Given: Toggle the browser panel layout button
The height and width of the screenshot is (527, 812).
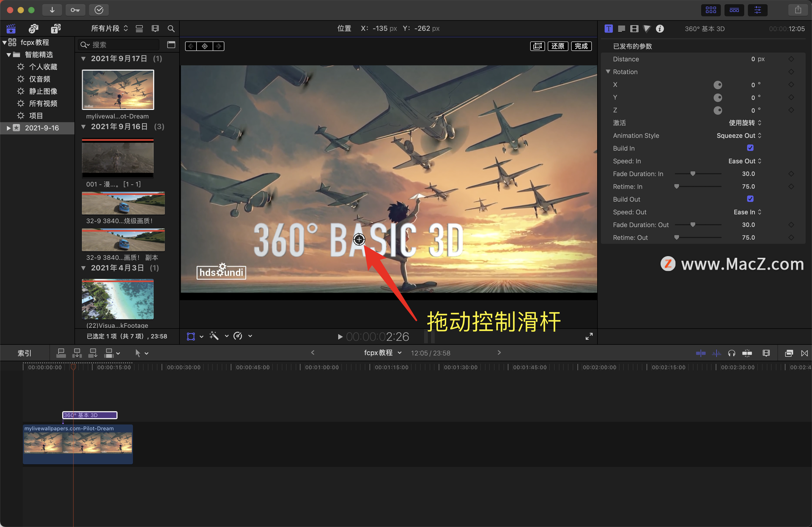Looking at the screenshot, I should point(711,10).
